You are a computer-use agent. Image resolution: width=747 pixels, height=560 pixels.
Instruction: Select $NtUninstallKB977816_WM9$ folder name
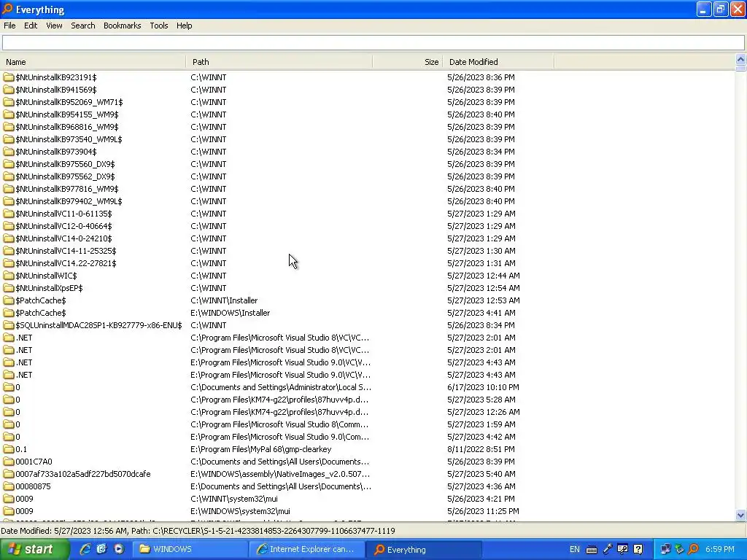pos(67,189)
